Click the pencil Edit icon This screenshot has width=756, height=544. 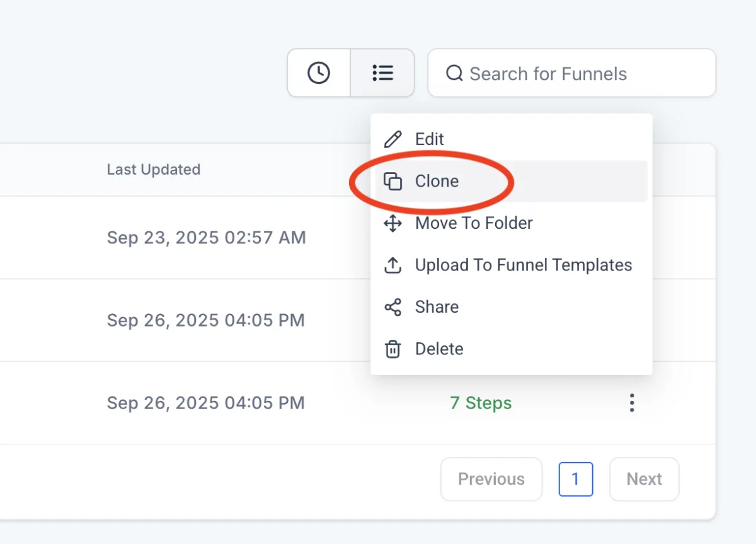(x=393, y=139)
